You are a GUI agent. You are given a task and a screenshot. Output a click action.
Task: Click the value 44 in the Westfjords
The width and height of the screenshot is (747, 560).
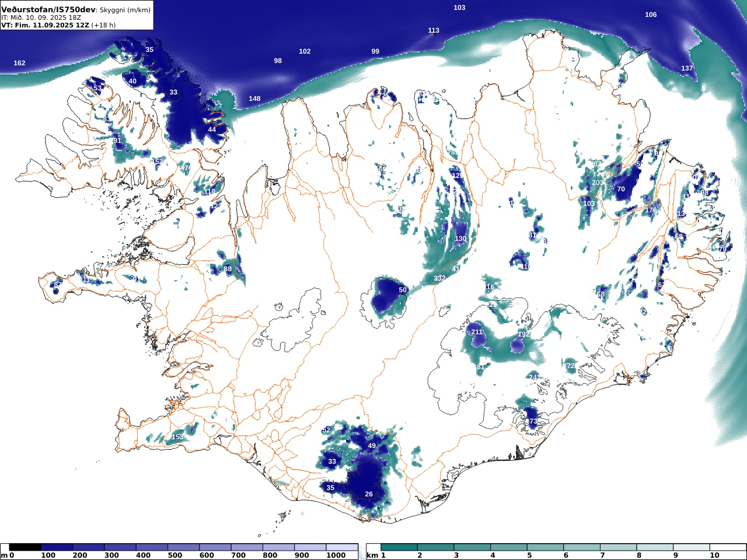(x=212, y=129)
